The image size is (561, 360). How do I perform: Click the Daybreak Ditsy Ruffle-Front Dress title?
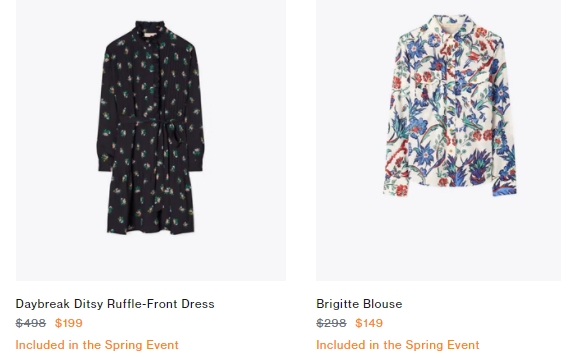click(x=115, y=304)
